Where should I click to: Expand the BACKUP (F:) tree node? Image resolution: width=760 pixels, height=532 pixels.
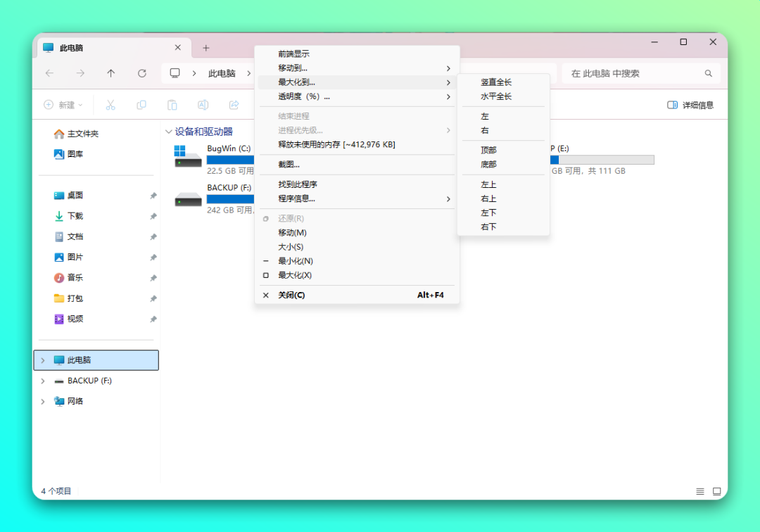click(43, 381)
